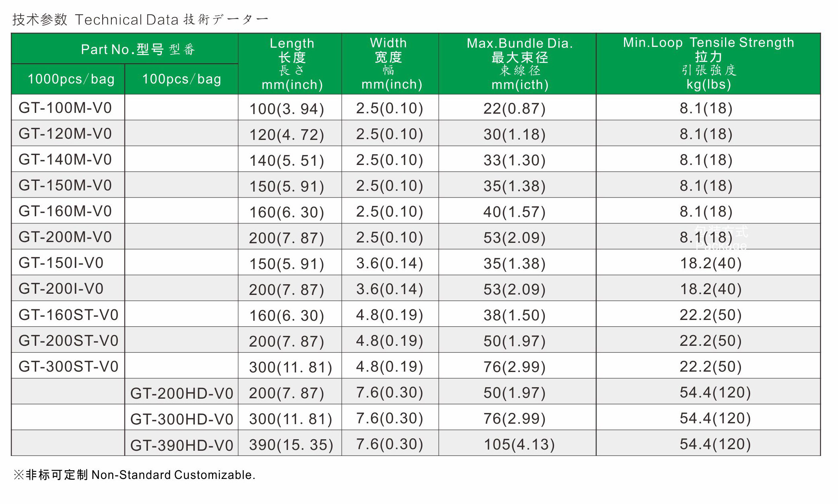Click the 1000pcs/bag column header
The height and width of the screenshot is (504, 838).
tap(71, 79)
